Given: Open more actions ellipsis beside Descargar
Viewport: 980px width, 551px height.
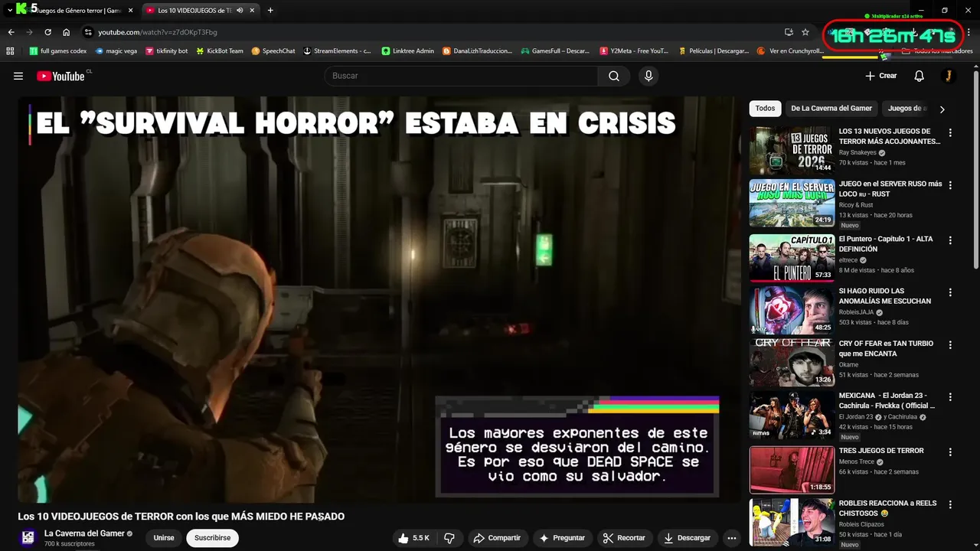Looking at the screenshot, I should click(x=731, y=538).
